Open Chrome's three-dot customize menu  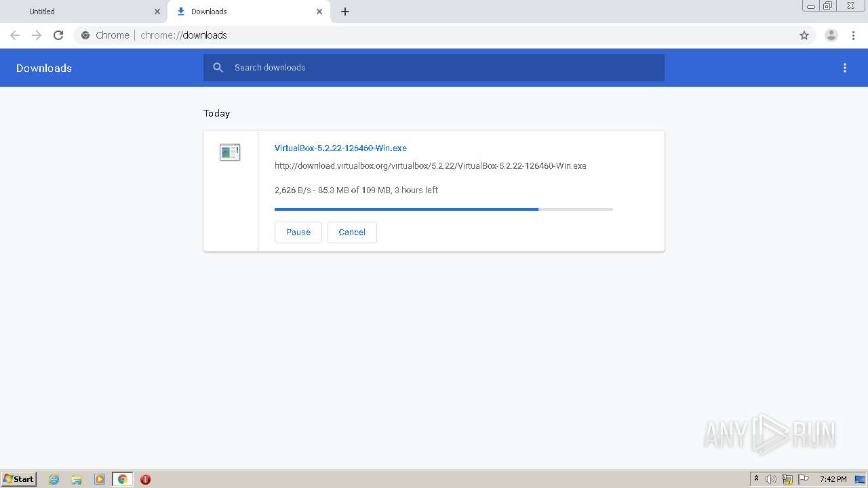point(853,35)
